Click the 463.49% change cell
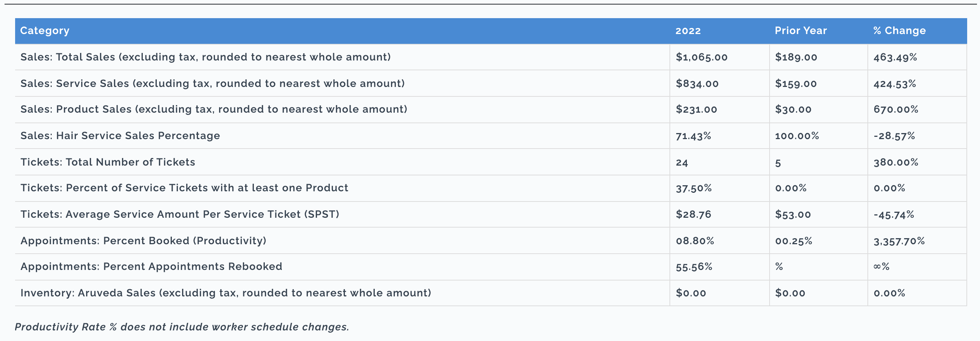 point(895,57)
